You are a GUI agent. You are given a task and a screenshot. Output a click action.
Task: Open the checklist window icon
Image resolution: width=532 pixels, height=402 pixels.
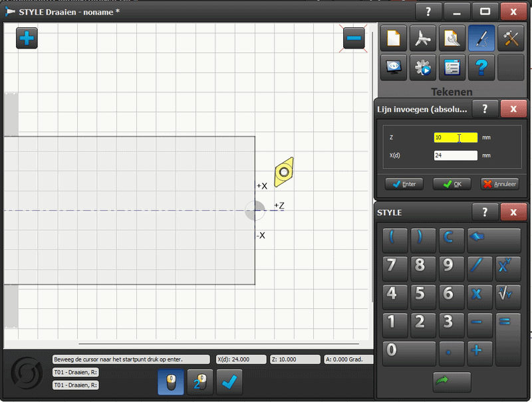[x=452, y=67]
